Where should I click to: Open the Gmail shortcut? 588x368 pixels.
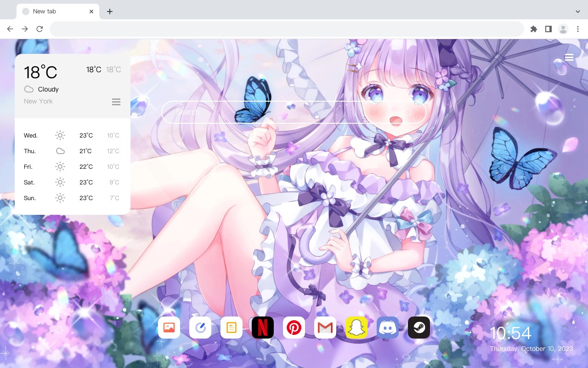point(325,328)
